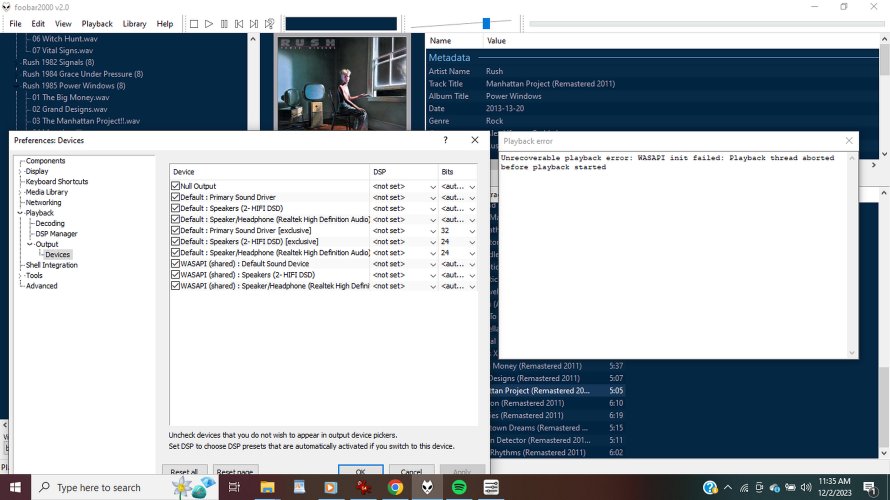Click the Rush Power Windows album art
This screenshot has height=500, width=890.
(x=342, y=83)
